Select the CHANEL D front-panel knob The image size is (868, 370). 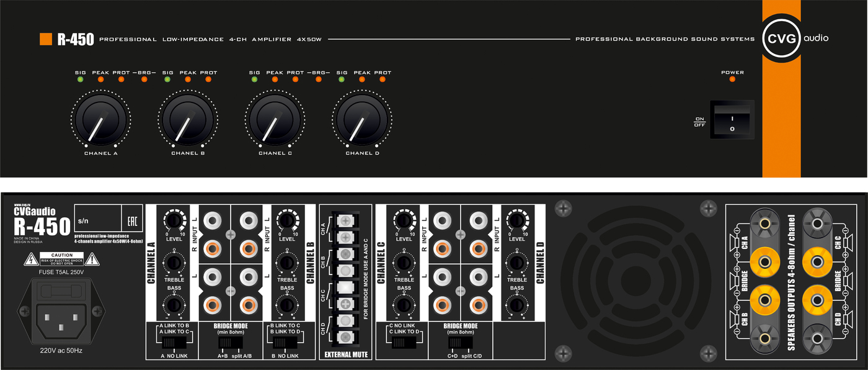(x=361, y=118)
